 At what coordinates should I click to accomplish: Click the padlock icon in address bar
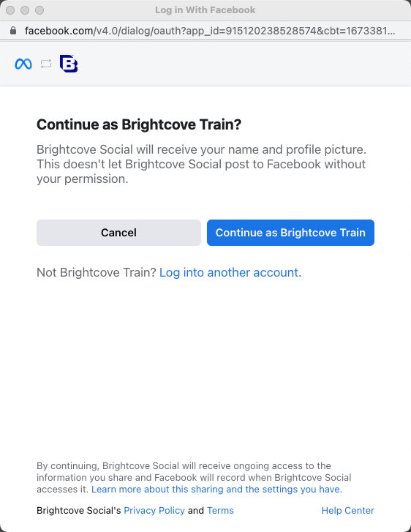(x=13, y=31)
